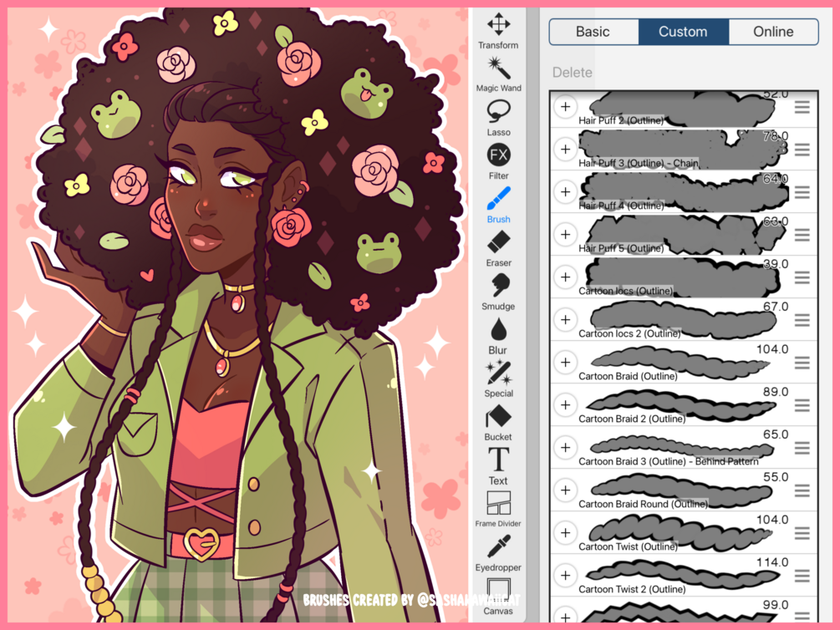Add the Cartoon Braid (Outline) brush
The height and width of the screenshot is (630, 840).
coord(565,362)
